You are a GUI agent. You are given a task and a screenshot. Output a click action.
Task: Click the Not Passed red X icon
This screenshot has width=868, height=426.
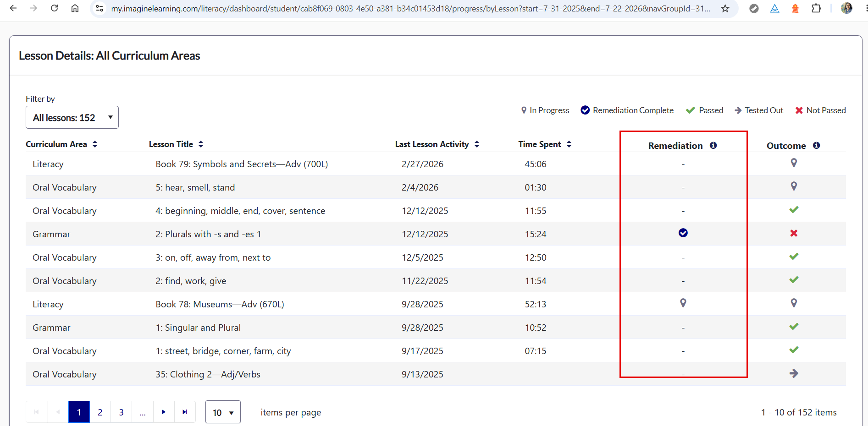coord(794,233)
